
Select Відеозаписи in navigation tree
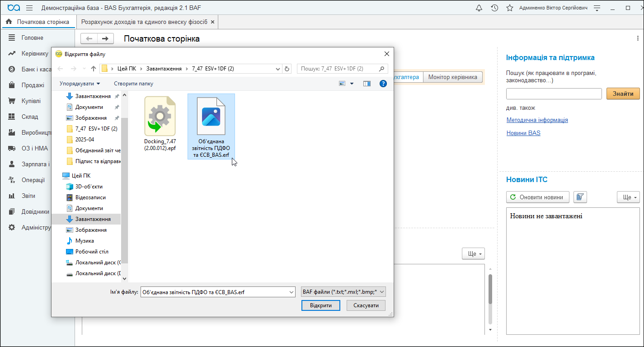coord(90,197)
